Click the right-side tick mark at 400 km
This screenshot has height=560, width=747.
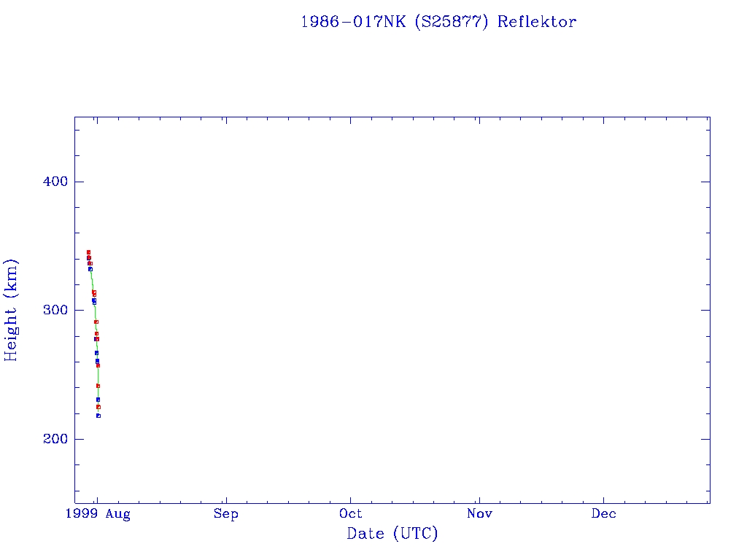click(x=705, y=182)
